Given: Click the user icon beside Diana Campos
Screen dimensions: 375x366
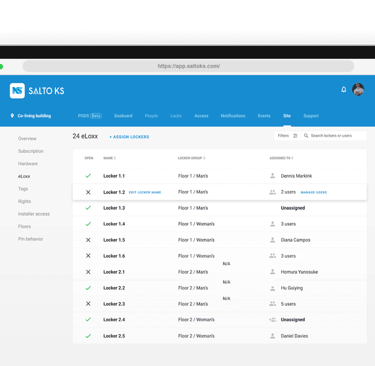Looking at the screenshot, I should point(272,240).
